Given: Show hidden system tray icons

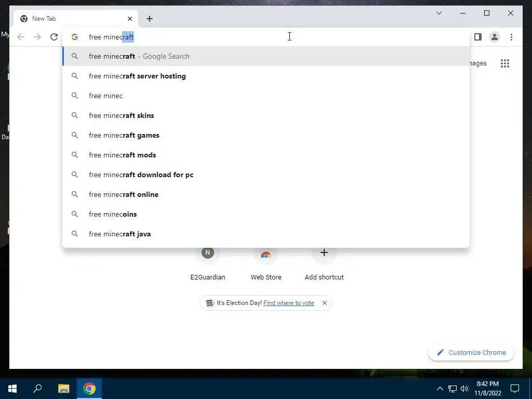Looking at the screenshot, I should coord(440,389).
